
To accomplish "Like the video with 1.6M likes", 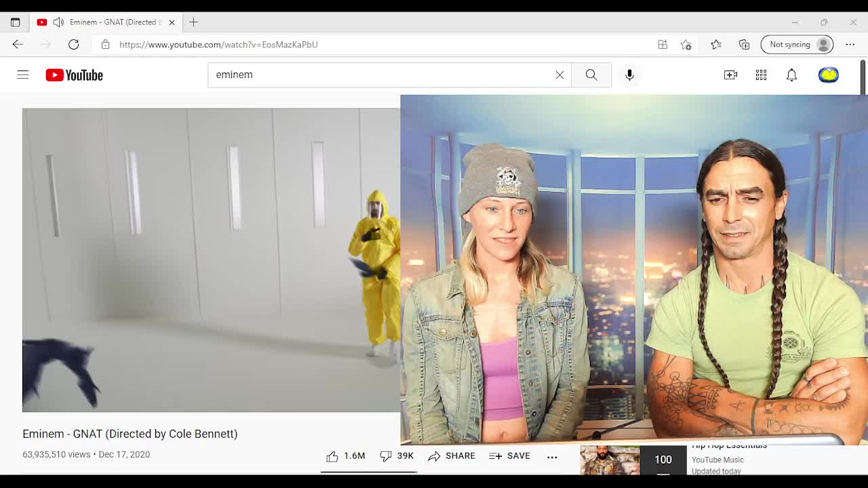I will [346, 456].
